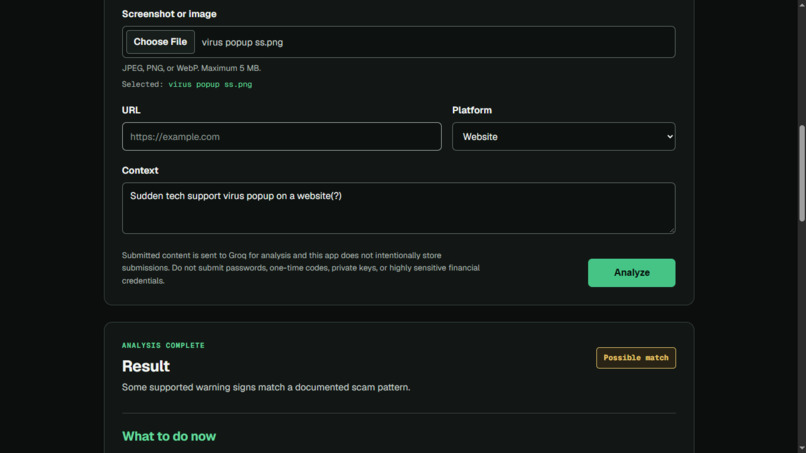Click the scroll-up arrow at top of scrollbar
806x453 pixels.
[801, 4]
